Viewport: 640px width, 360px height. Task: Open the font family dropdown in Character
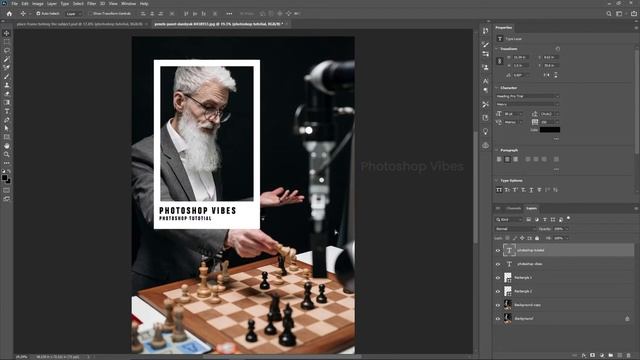click(527, 96)
